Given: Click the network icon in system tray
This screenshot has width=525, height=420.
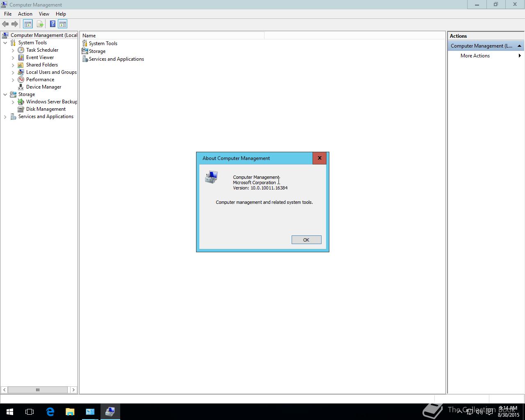Looking at the screenshot, I should (470, 412).
